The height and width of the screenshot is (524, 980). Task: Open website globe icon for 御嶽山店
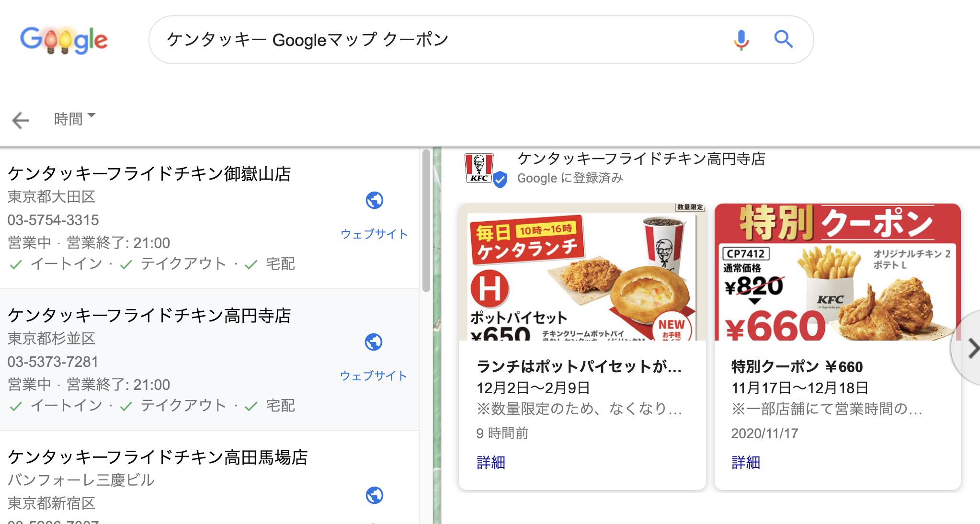tap(374, 200)
